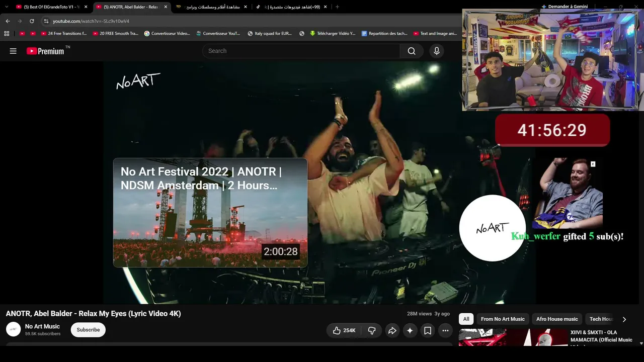Select From No Art Music chip
Viewport: 644px width, 362px height.
pyautogui.click(x=503, y=319)
